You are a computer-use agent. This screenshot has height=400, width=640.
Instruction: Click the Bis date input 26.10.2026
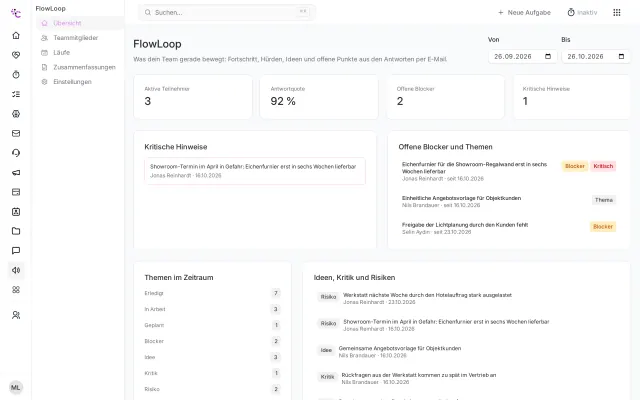pos(596,56)
